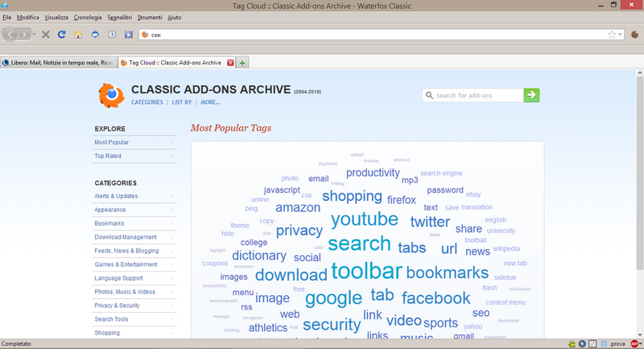This screenshot has width=644, height=349.
Task: Click the toolbar tag in cloud
Action: tap(367, 272)
